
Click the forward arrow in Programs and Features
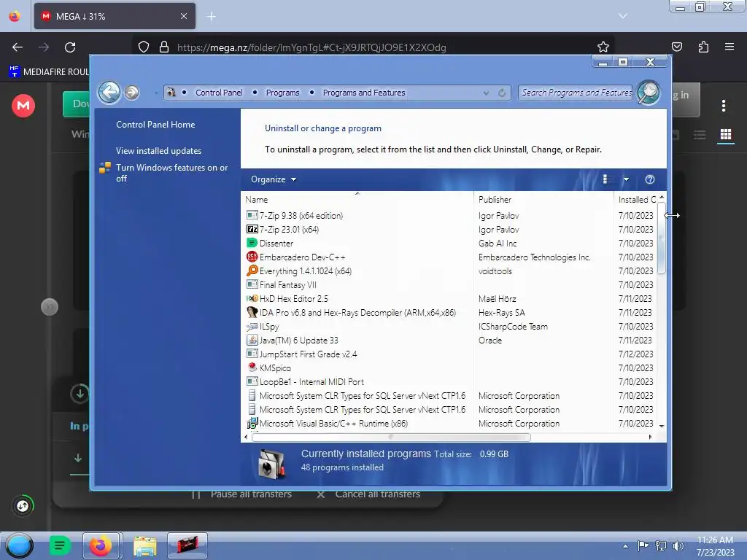point(132,93)
